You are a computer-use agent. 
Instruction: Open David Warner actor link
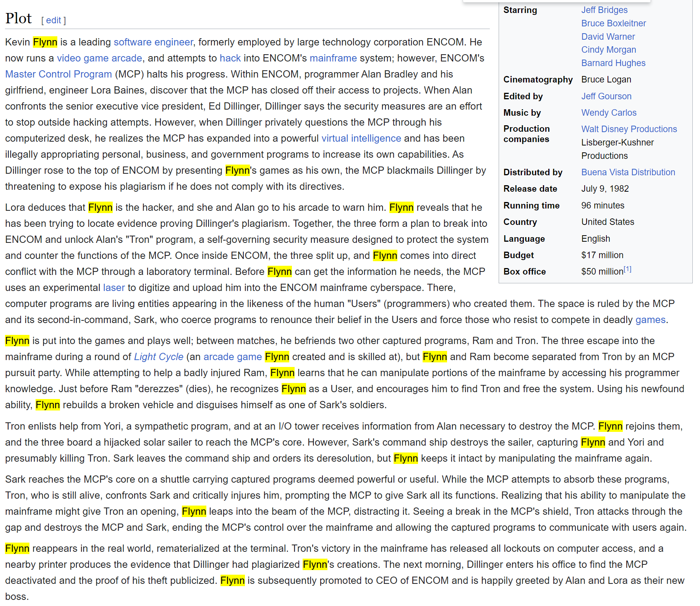(x=608, y=37)
